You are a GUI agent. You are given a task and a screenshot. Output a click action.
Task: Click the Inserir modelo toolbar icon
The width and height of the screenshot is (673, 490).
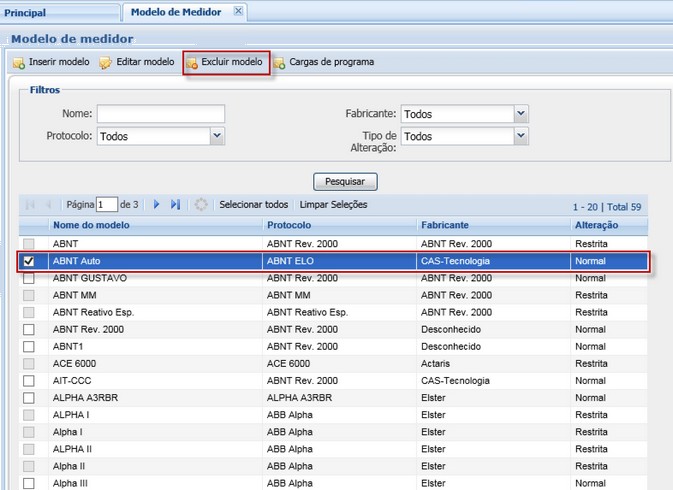pos(19,63)
